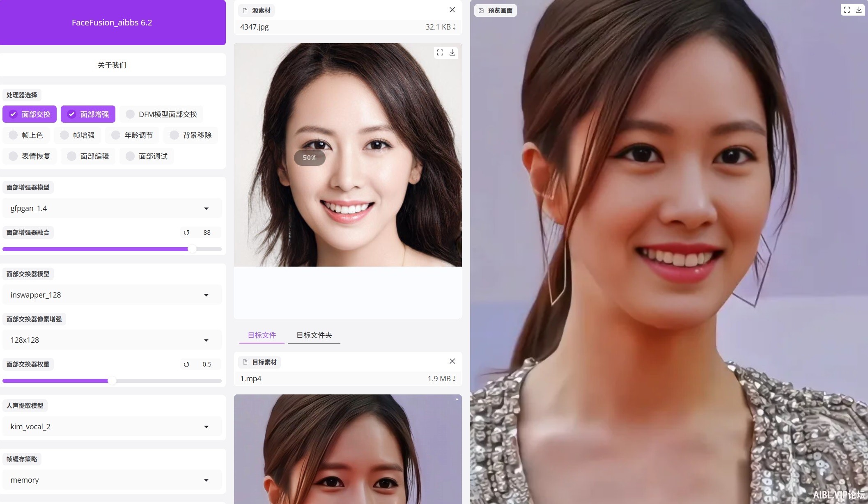Click the 面部交换器像素增强 label
The image size is (868, 504).
(34, 319)
